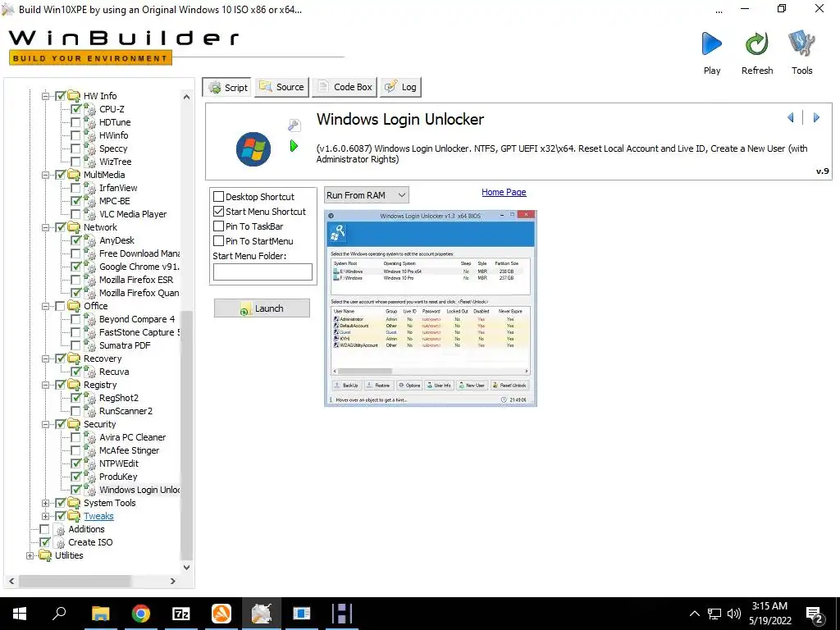Uncheck Start Menu Shortcut

click(x=218, y=212)
